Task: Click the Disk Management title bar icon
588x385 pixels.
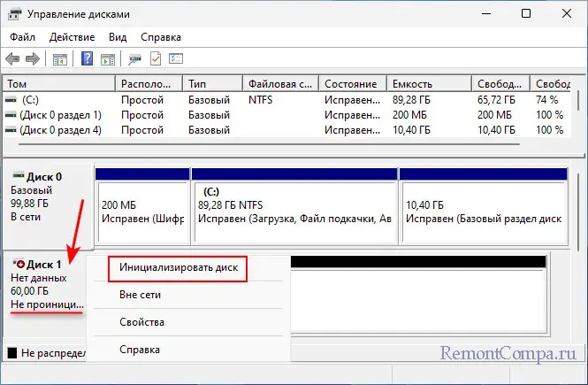Action: (15, 14)
